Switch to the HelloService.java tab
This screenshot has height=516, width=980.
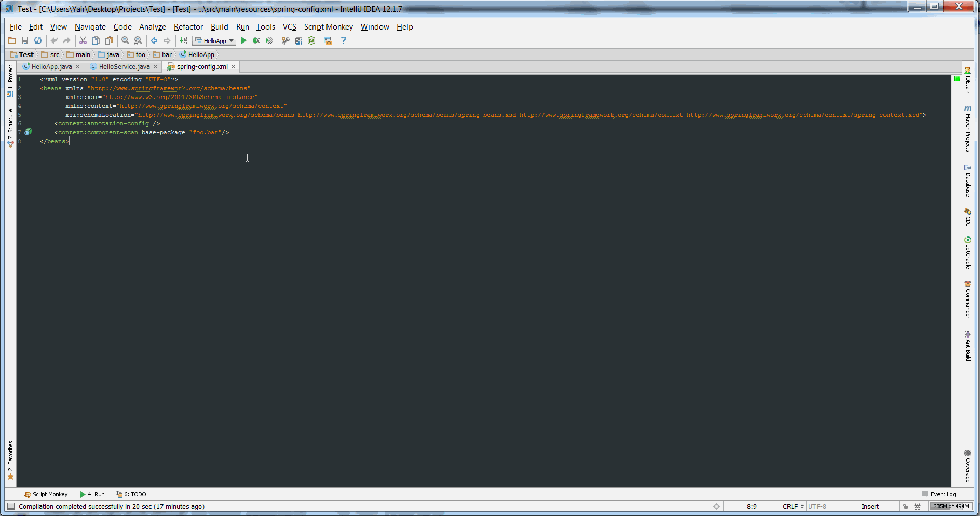(x=124, y=67)
